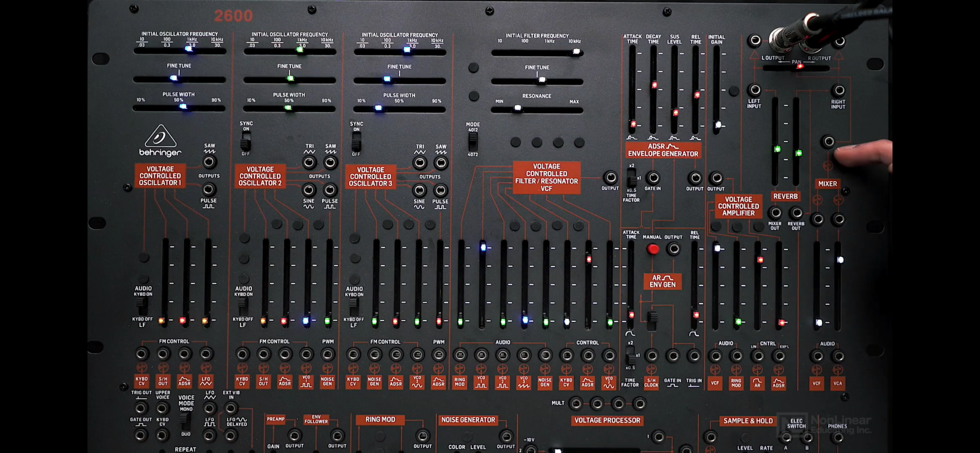Screen dimensions: 980x453
Task: Click the NOISE GENERATOR OUTPUT jack
Action: click(506, 437)
